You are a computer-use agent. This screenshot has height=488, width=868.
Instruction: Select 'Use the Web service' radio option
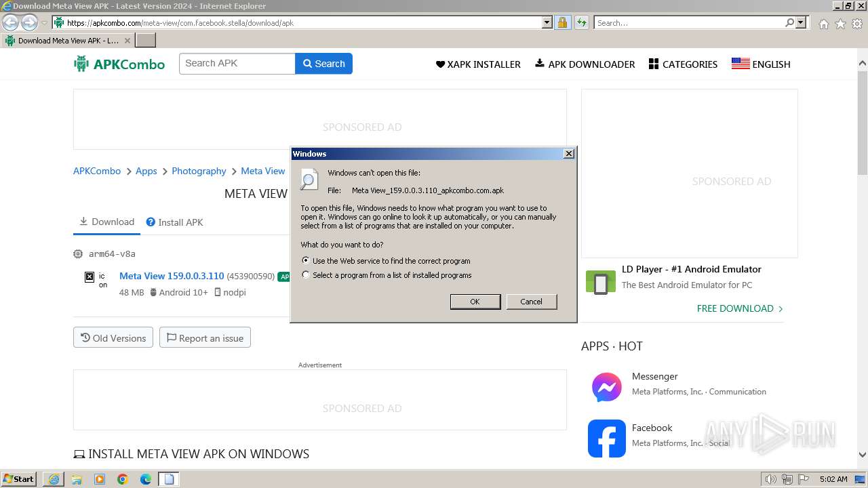click(306, 260)
